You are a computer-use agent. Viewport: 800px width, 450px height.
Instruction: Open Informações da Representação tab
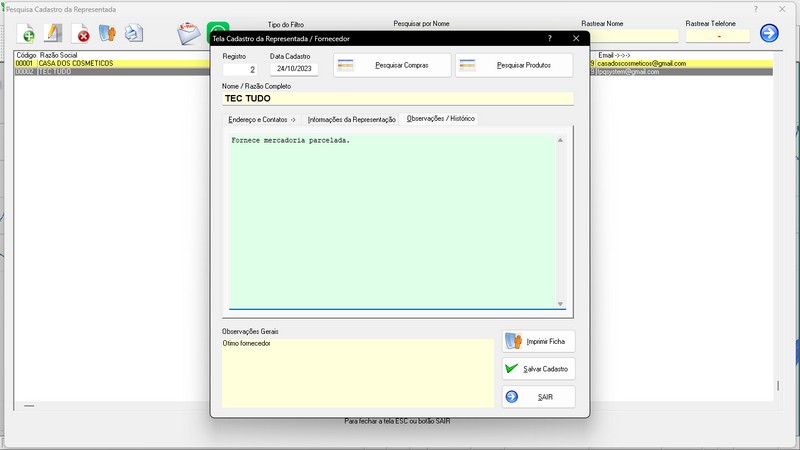(x=352, y=119)
